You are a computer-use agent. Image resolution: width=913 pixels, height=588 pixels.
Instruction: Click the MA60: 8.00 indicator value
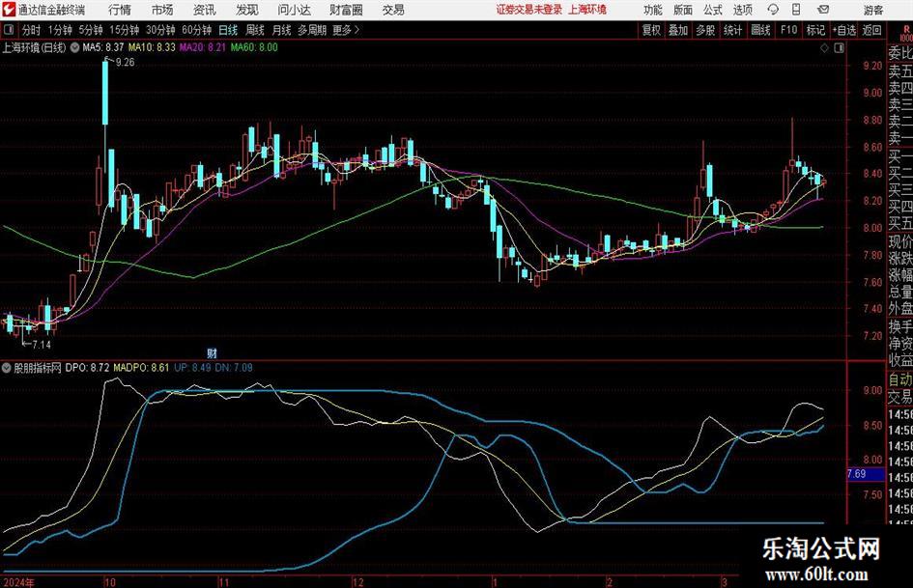[254, 47]
